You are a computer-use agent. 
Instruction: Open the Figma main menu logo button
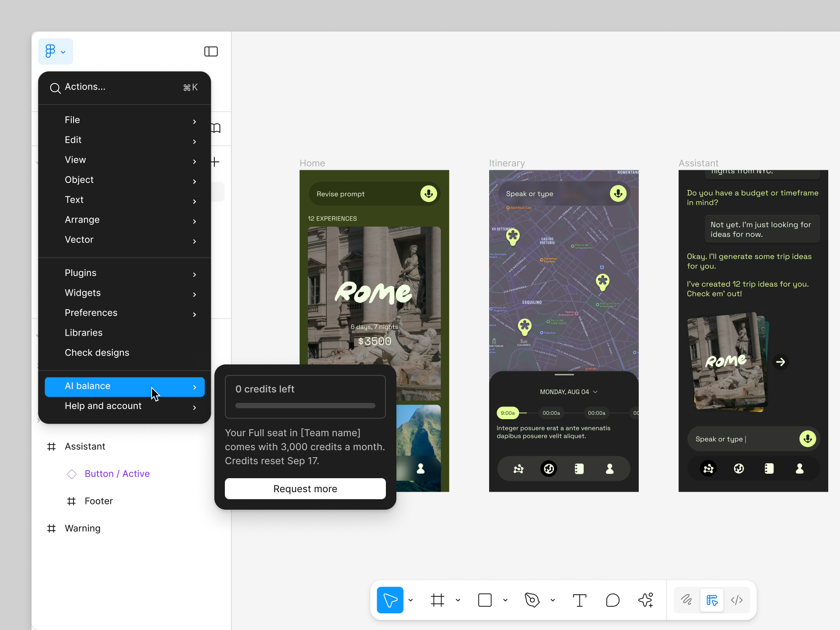pos(55,52)
